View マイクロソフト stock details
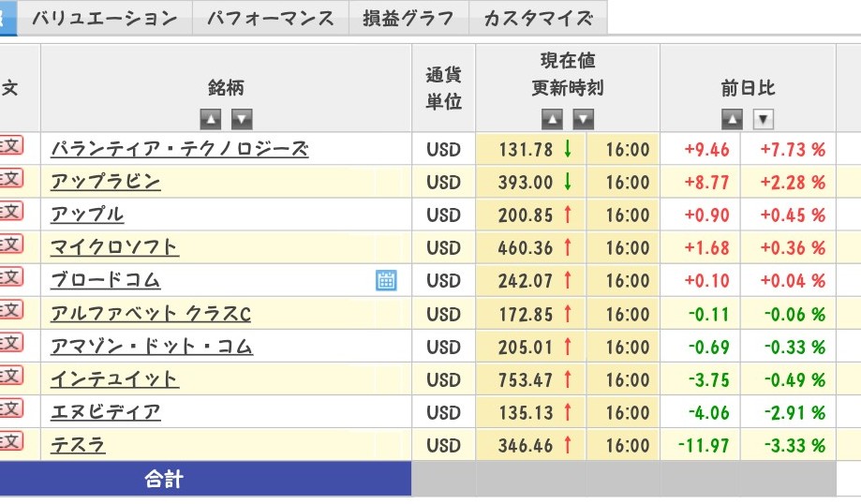 [x=114, y=247]
